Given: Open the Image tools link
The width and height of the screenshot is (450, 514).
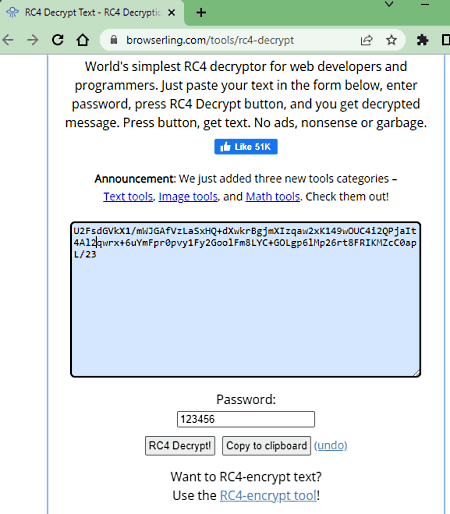Looking at the screenshot, I should [x=188, y=197].
